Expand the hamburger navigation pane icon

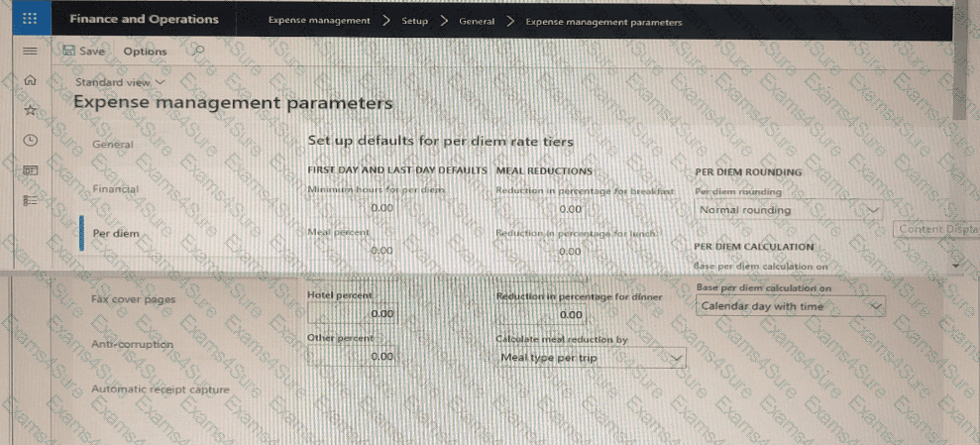(30, 51)
